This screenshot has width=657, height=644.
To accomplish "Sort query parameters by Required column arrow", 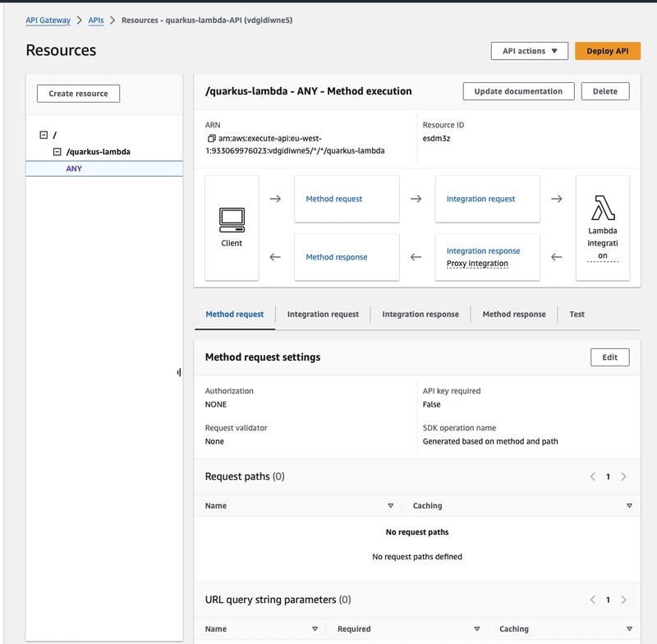I will click(x=477, y=629).
